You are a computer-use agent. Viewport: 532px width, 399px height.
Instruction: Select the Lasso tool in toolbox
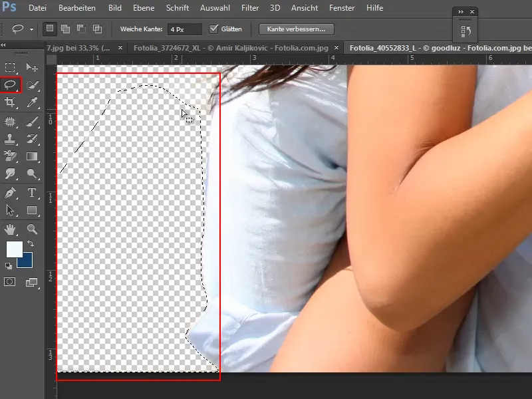click(x=10, y=85)
